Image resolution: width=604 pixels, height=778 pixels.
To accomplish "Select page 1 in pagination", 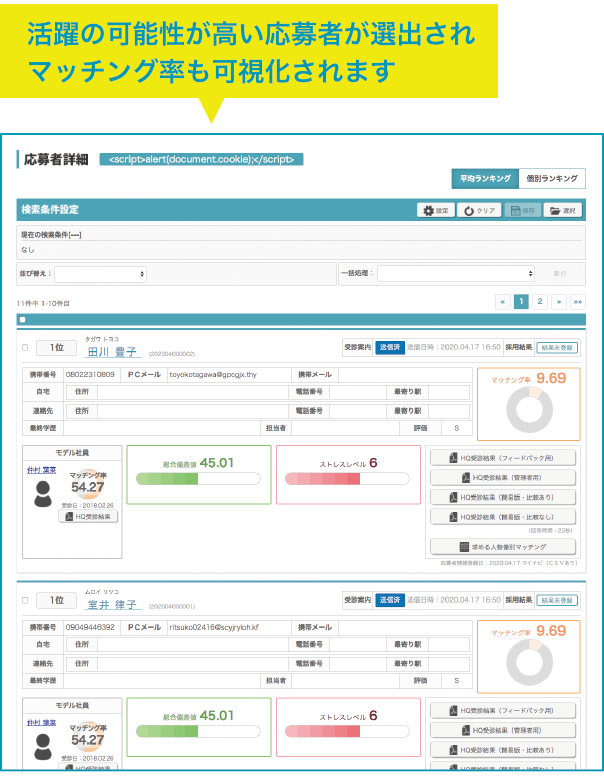I will tap(521, 302).
